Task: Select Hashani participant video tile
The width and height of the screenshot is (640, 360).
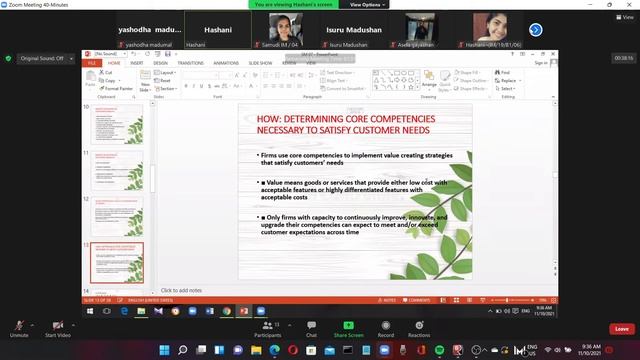Action: [218, 30]
